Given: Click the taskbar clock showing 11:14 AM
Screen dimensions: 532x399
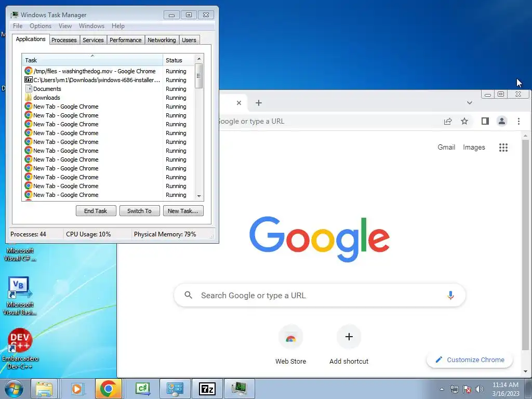Looking at the screenshot, I should point(505,389).
